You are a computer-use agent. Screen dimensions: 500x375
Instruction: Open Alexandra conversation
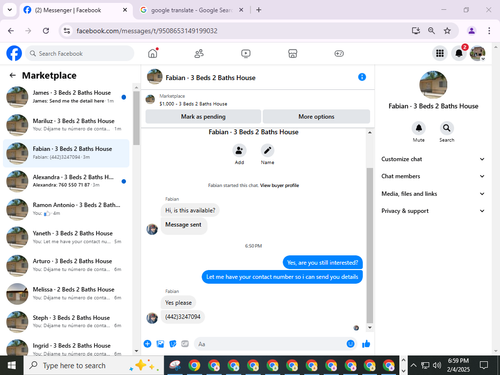point(66,181)
